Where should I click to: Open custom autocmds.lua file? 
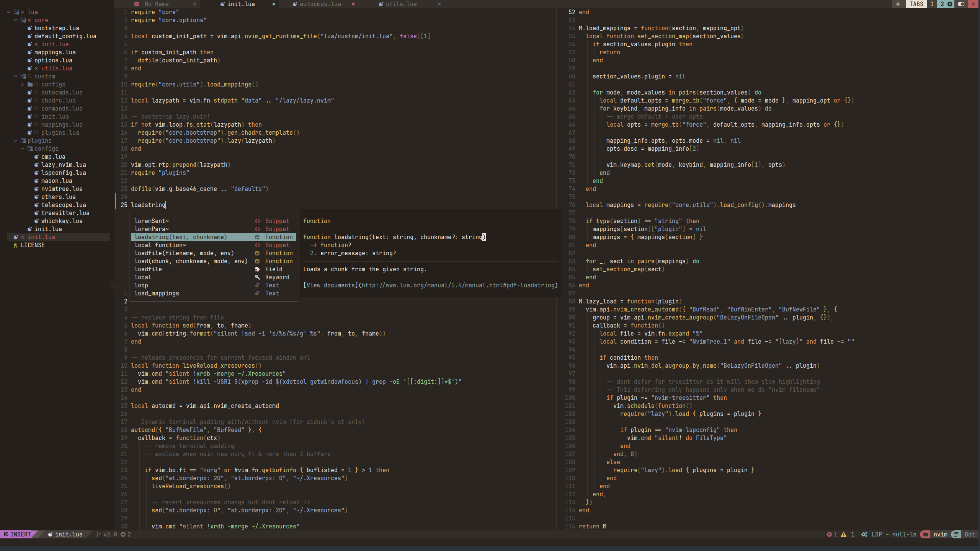point(62,92)
